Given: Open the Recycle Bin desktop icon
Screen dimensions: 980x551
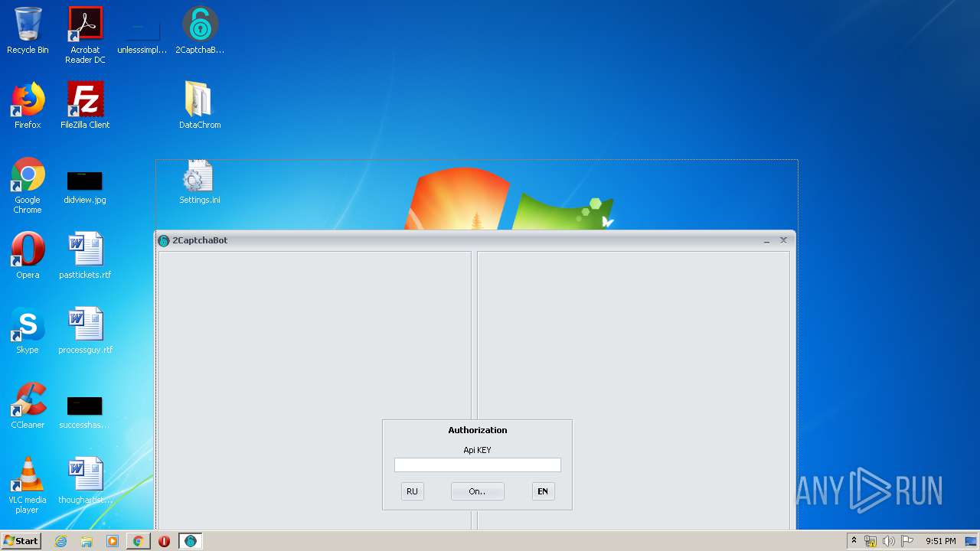Looking at the screenshot, I should point(28,31).
